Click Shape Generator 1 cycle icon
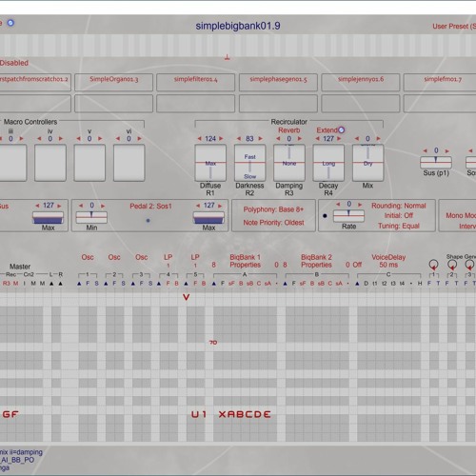The image size is (476, 476). [x=433, y=265]
